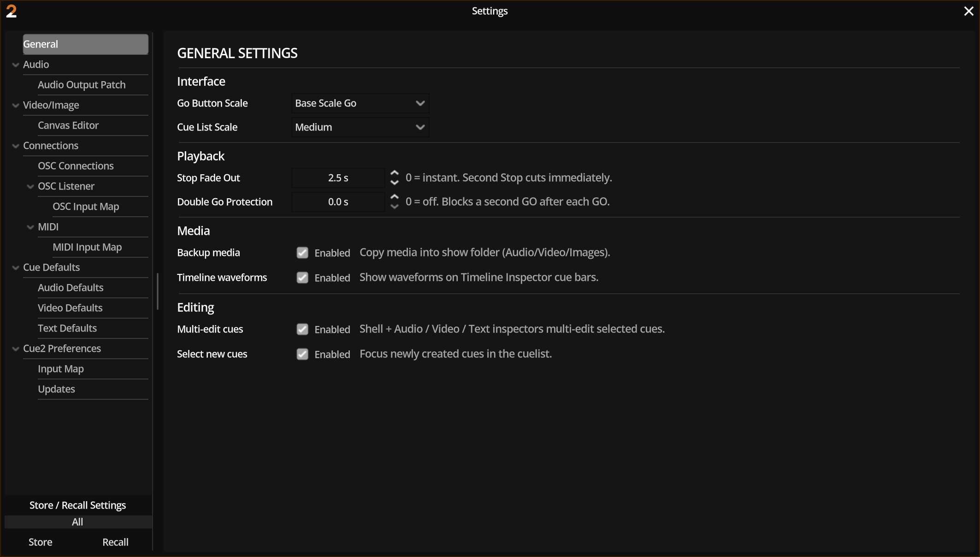Viewport: 980px width, 557px height.
Task: Decrease Stop Fade Out with down arrow
Action: pos(395,183)
